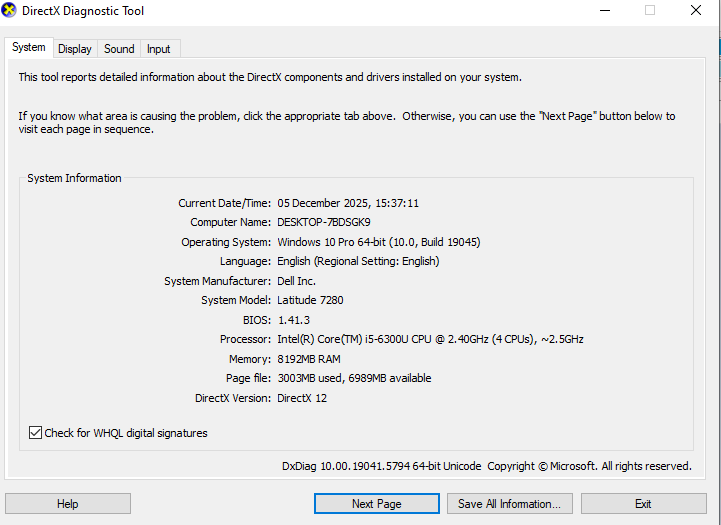Click the DirectX icon in the title bar
Screen dimensions: 721x525
(10, 11)
